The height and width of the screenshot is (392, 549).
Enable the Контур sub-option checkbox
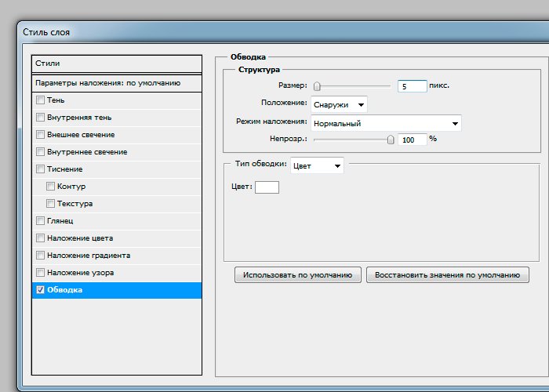(x=51, y=187)
